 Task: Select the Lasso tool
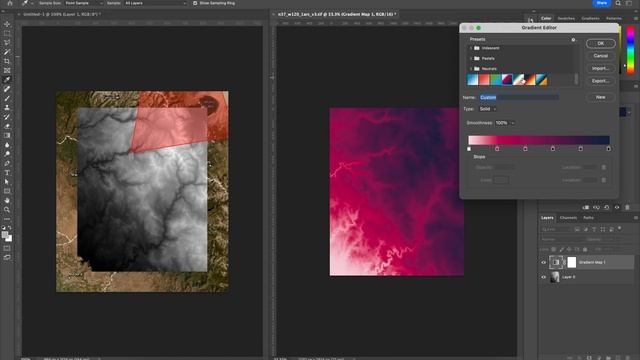click(7, 42)
